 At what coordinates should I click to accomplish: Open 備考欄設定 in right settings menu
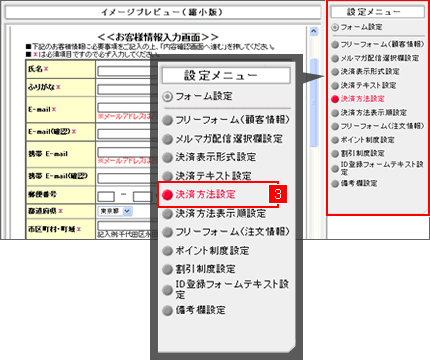pyautogui.click(x=359, y=183)
